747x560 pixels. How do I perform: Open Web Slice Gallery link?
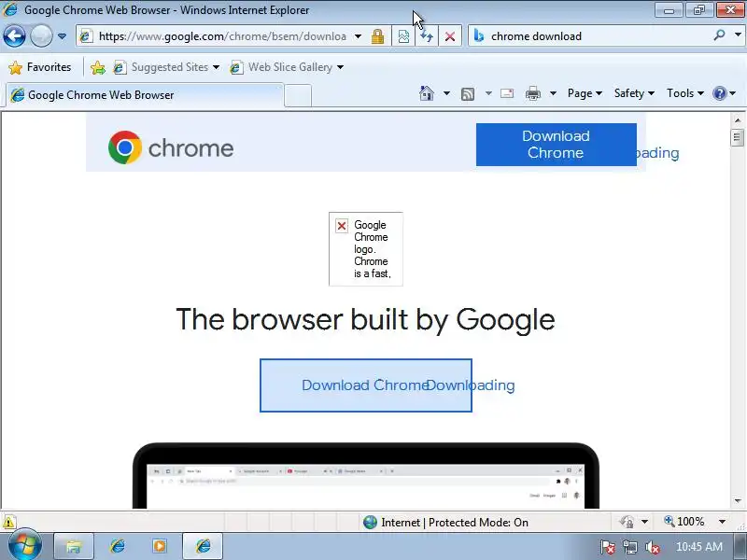pyautogui.click(x=281, y=67)
